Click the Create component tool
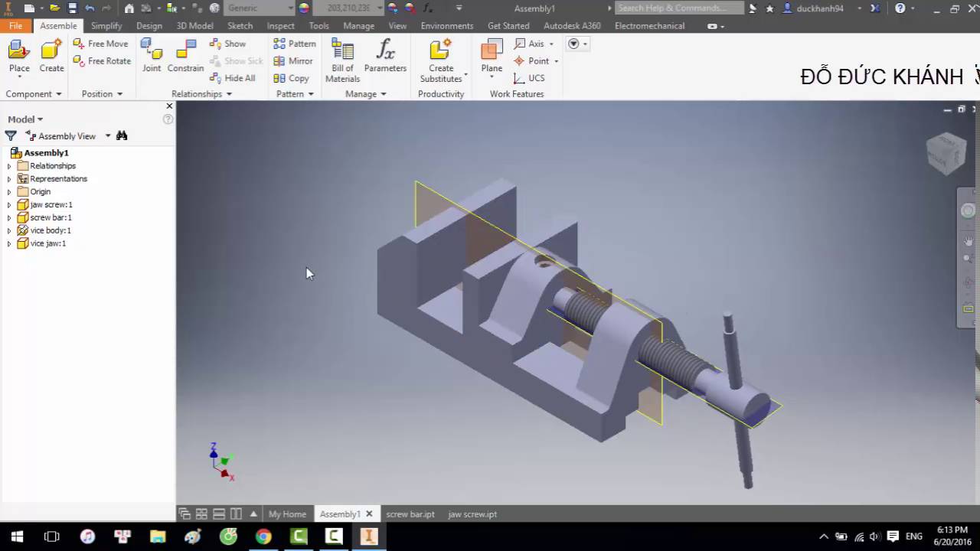The width and height of the screenshot is (980, 551). 51,57
